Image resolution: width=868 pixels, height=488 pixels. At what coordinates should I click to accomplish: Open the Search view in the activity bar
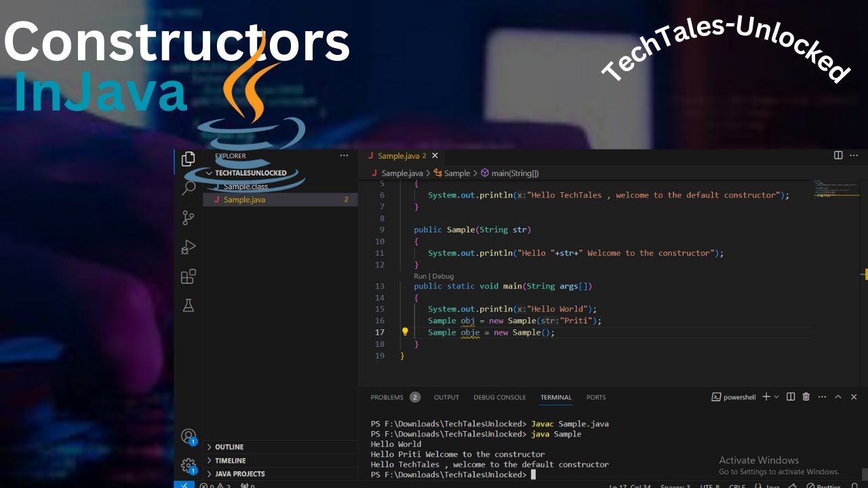coord(189,188)
